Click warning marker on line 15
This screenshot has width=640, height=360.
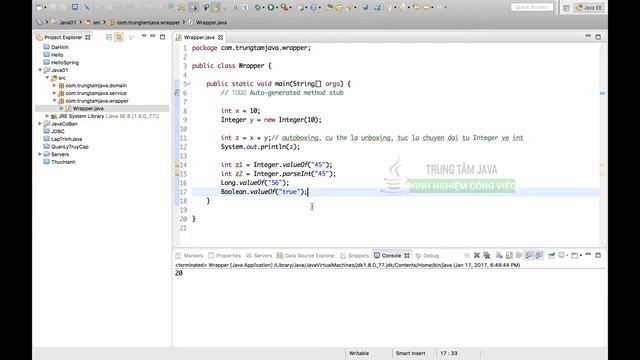point(177,174)
